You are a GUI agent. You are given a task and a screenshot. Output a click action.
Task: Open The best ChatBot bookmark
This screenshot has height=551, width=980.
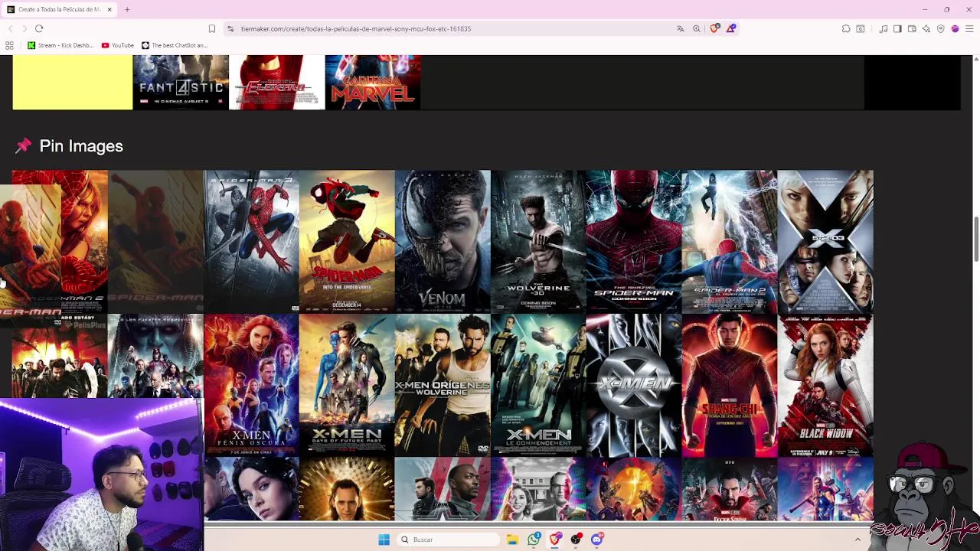pyautogui.click(x=175, y=45)
